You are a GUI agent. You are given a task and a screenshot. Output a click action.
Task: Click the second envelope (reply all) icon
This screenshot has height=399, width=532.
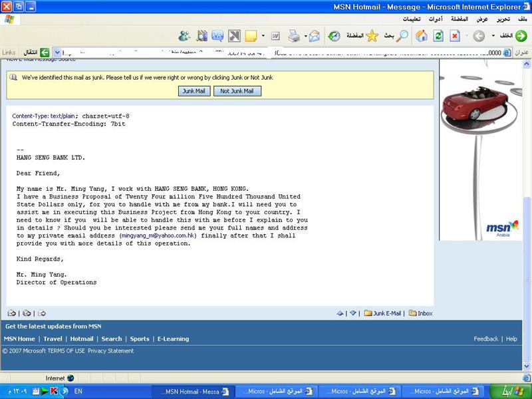[27, 313]
